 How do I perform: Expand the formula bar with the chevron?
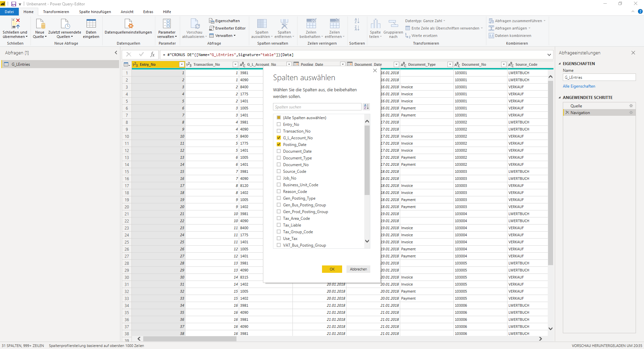click(549, 55)
